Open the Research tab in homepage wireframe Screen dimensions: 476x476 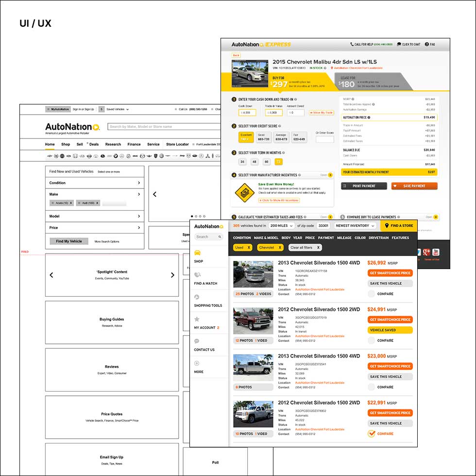tap(113, 145)
